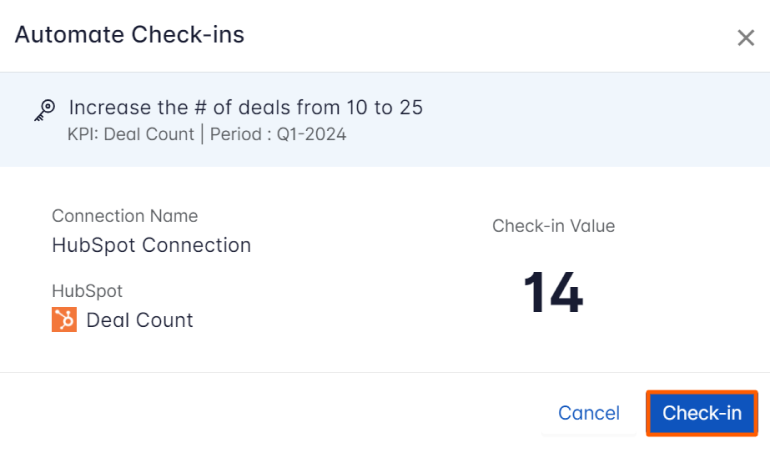Click the KPI: Deal Count text
This screenshot has height=450, width=770.
[131, 134]
